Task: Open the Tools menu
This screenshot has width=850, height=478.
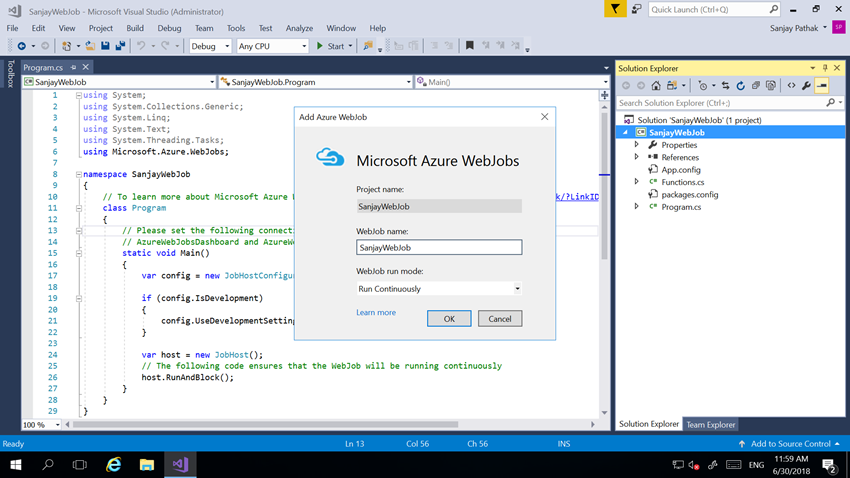Action: point(236,28)
